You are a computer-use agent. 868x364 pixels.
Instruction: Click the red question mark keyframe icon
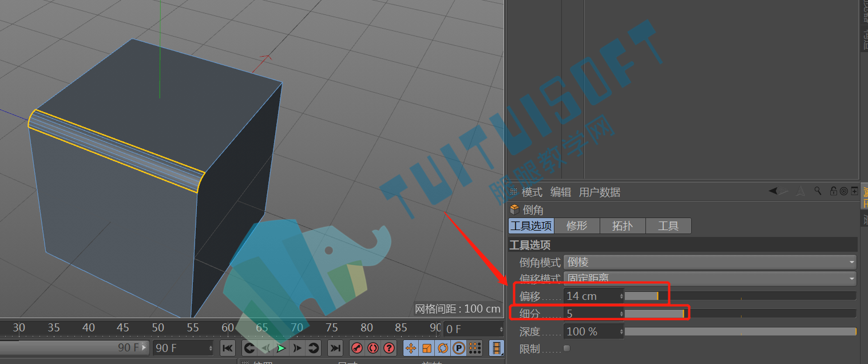point(389,347)
